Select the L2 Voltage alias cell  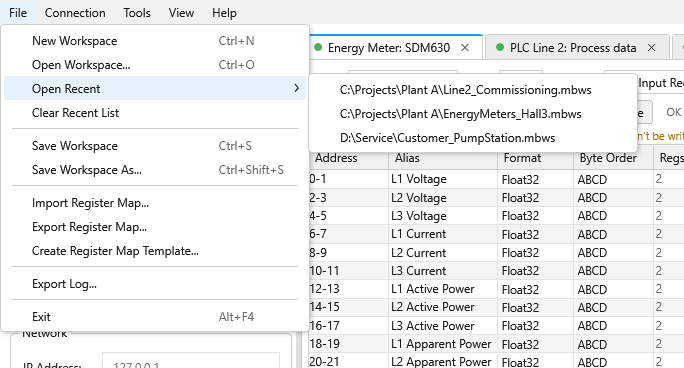(x=443, y=198)
